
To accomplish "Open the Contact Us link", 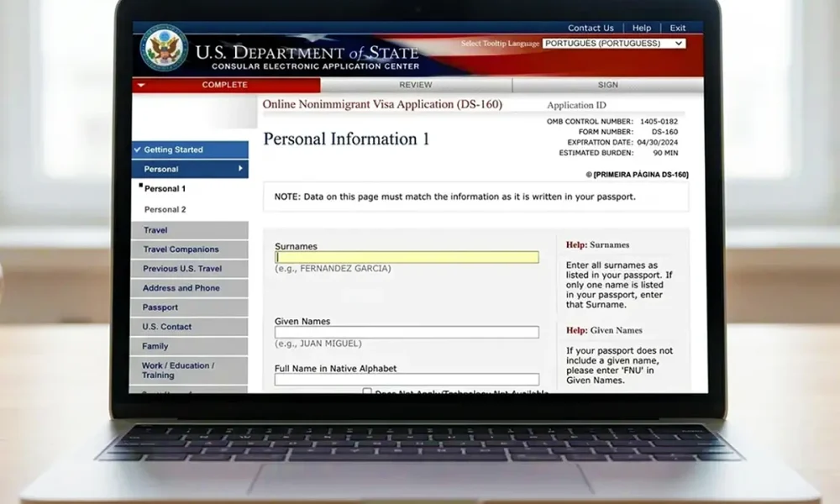I will [591, 28].
